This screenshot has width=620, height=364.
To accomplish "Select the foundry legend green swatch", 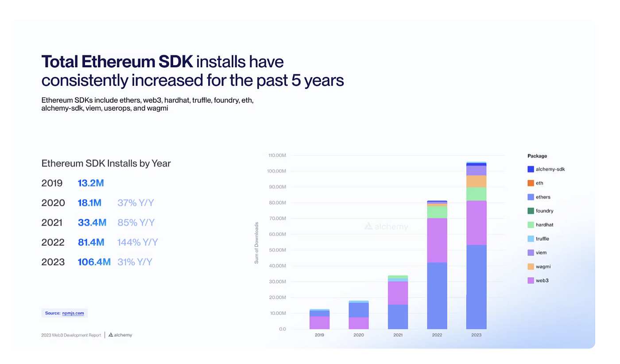I will point(531,211).
